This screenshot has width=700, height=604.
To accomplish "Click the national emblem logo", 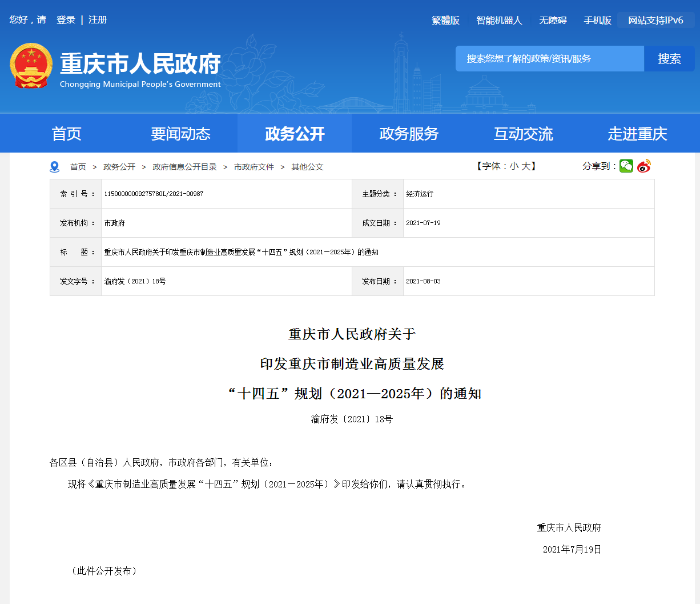I will (x=31, y=66).
